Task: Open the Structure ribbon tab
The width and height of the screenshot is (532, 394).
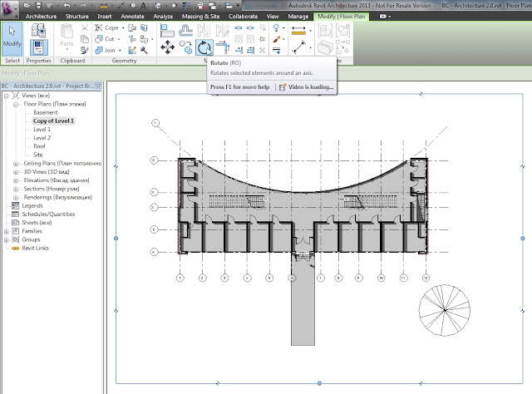Action: coord(77,17)
